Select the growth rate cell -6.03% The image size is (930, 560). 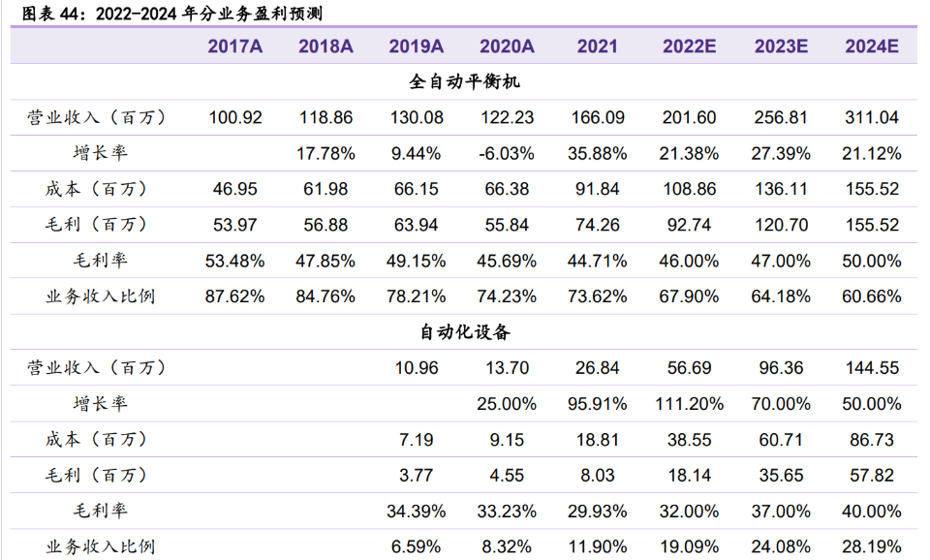coord(507,153)
